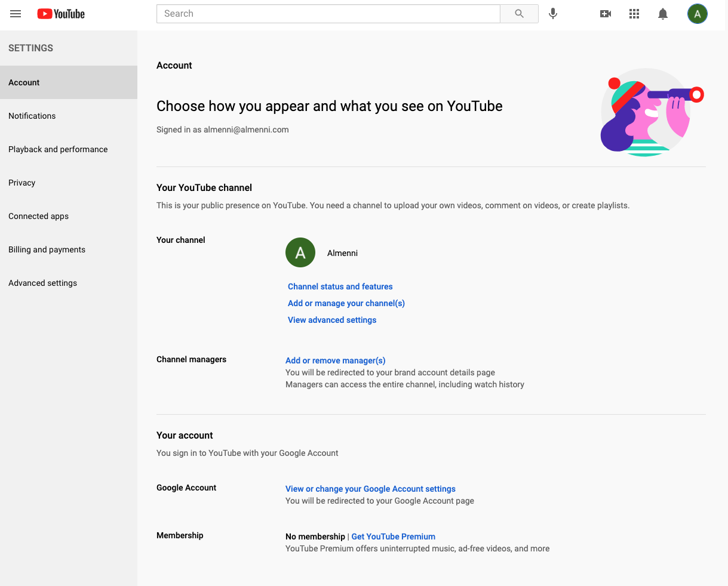The height and width of the screenshot is (586, 728).
Task: Click the 'Google Account' label
Action: 186,488
